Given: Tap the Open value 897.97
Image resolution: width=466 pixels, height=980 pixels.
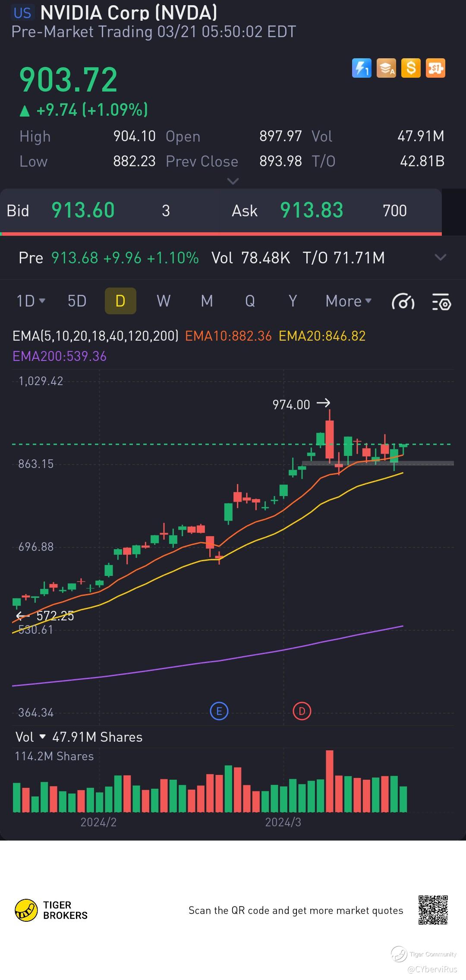Looking at the screenshot, I should (x=280, y=136).
